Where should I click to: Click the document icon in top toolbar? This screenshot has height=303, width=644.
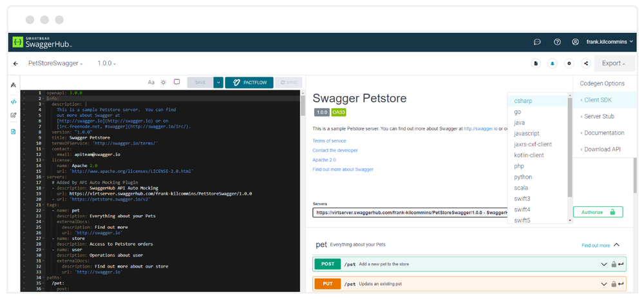click(536, 63)
